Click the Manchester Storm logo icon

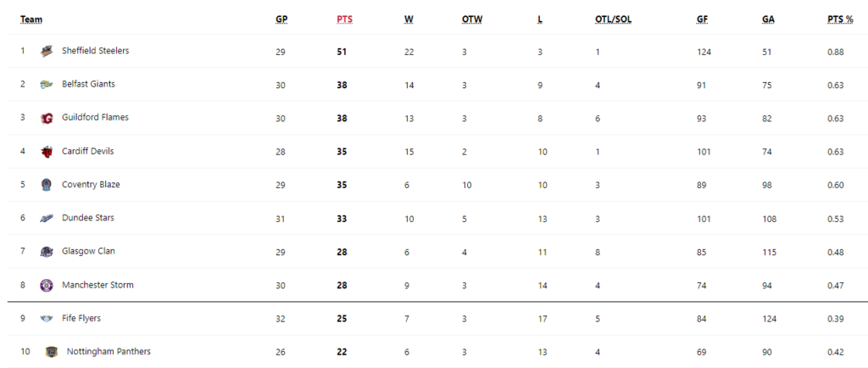click(x=47, y=286)
